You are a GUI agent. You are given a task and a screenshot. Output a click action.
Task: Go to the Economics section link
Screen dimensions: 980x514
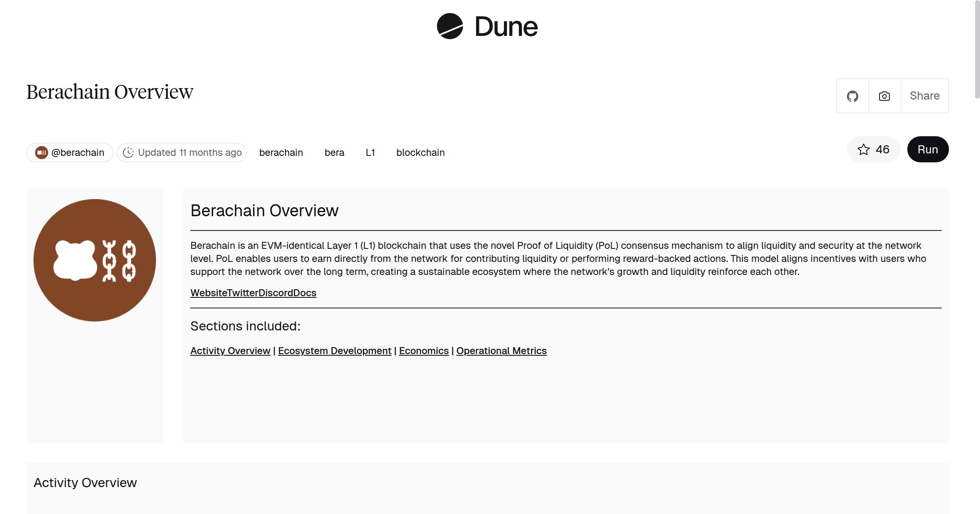(423, 351)
